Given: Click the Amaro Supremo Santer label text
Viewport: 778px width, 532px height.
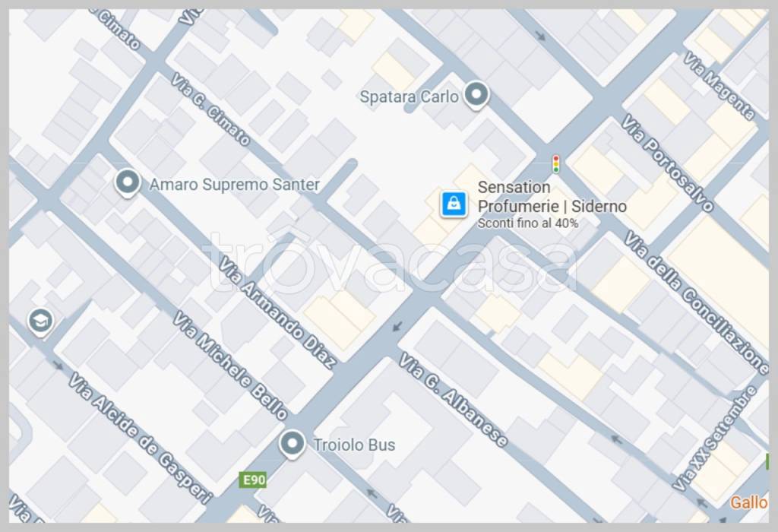Looking at the screenshot, I should coord(234,185).
